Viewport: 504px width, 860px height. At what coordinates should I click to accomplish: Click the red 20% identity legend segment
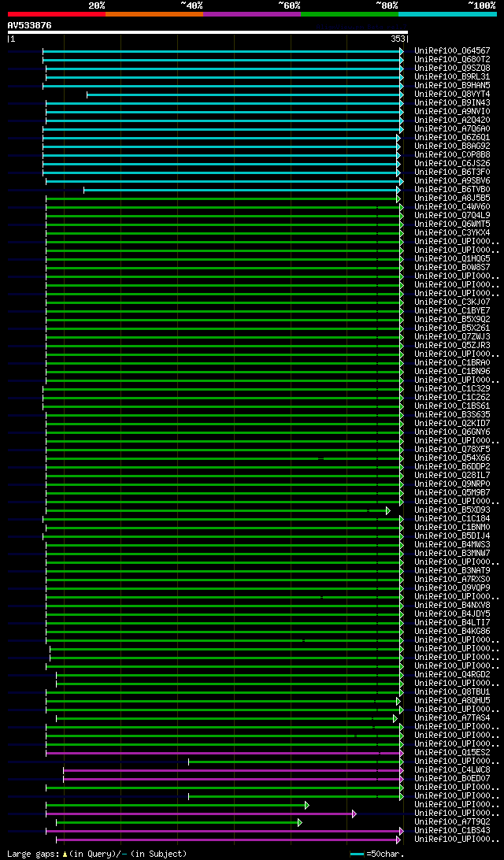[x=57, y=13]
